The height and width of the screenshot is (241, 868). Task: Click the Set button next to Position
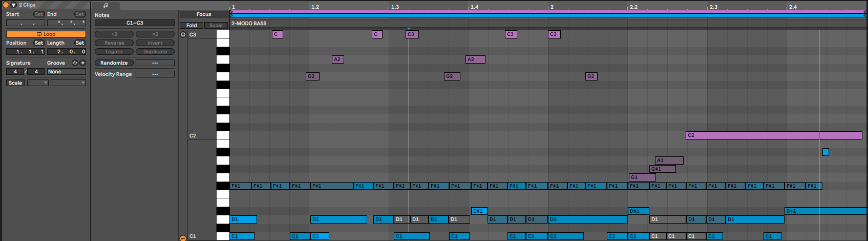tap(39, 43)
